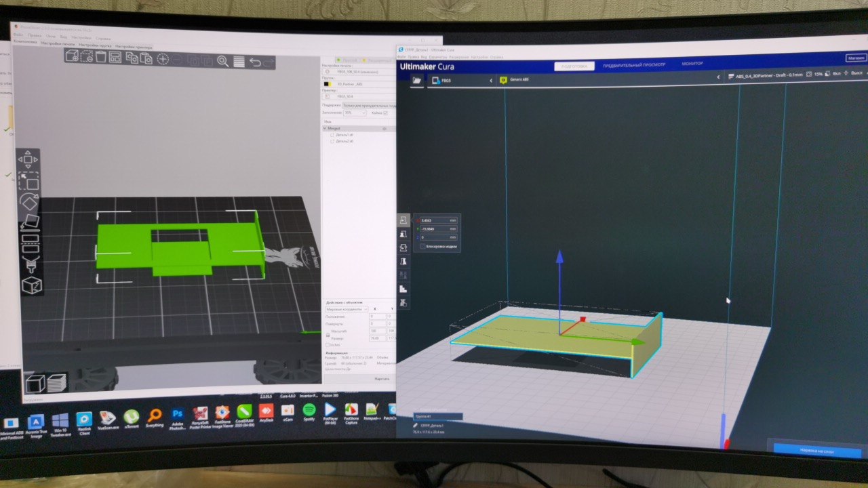
Task: Open Мировые координаты dropdown in PrusaSlicer
Action: [x=347, y=309]
